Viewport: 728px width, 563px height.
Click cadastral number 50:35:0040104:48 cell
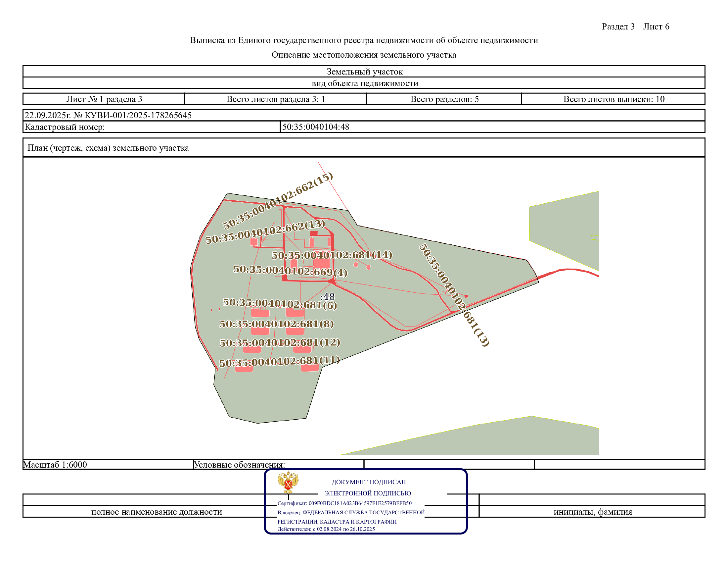(316, 127)
